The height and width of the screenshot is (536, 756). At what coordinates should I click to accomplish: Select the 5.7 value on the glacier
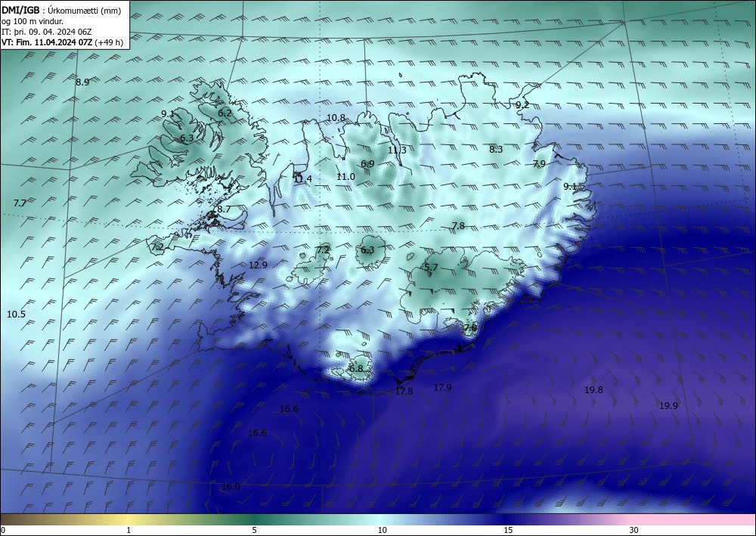click(x=431, y=268)
